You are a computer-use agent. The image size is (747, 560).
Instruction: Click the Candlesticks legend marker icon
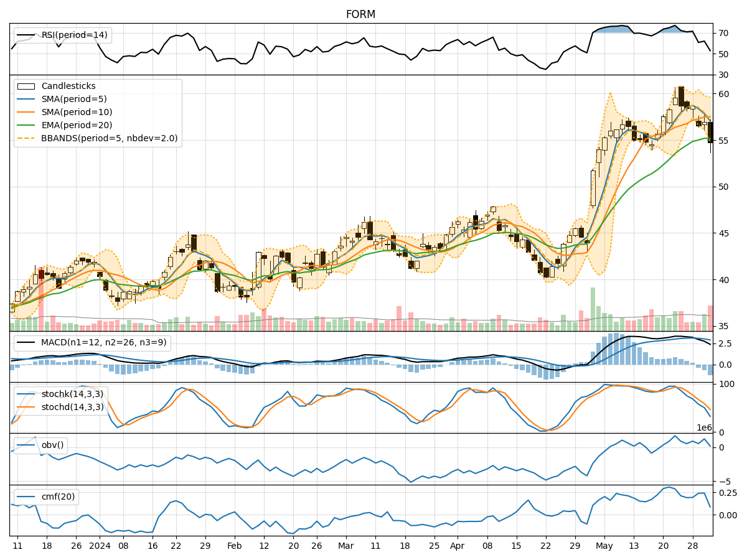coord(26,86)
